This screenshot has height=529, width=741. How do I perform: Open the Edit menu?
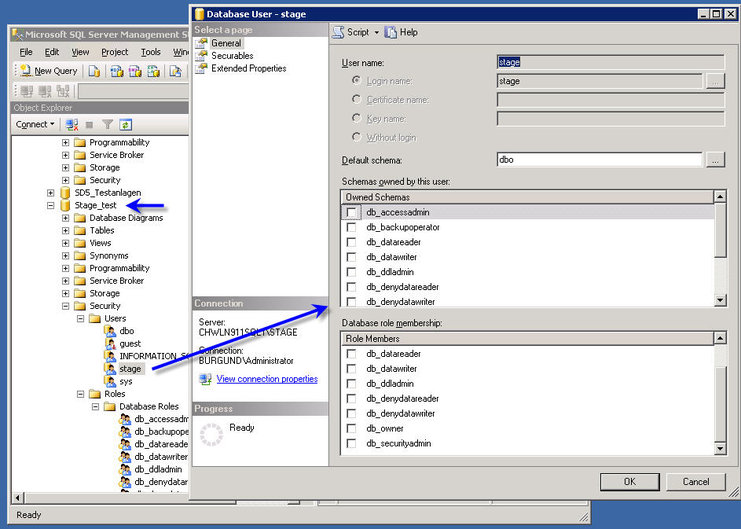point(52,52)
